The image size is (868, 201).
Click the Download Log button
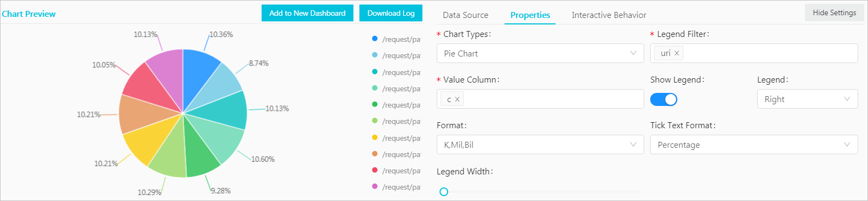pos(391,13)
